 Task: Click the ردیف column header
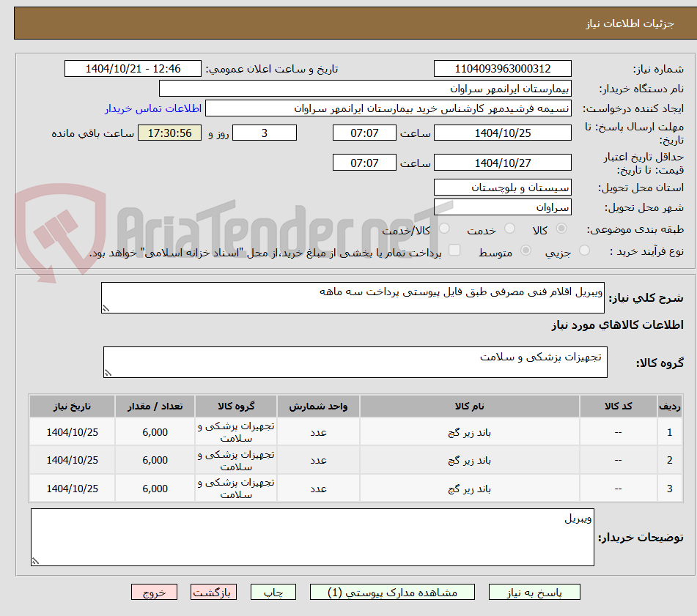(670, 407)
